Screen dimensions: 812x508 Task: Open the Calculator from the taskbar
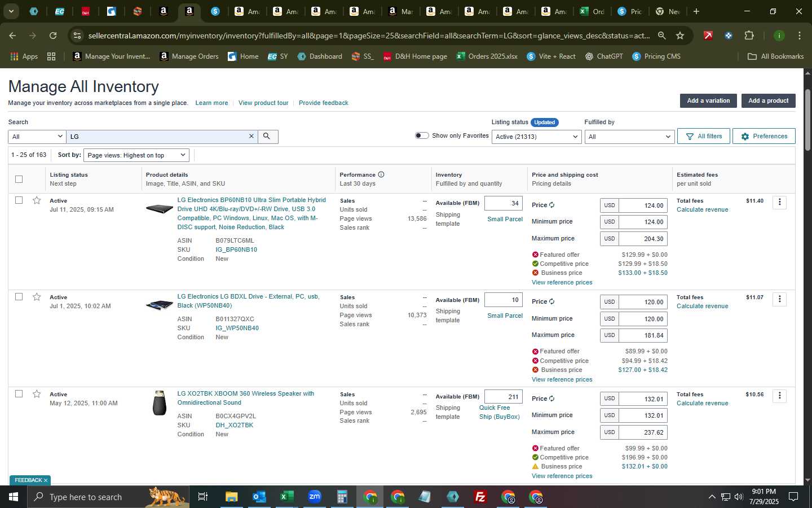[342, 497]
